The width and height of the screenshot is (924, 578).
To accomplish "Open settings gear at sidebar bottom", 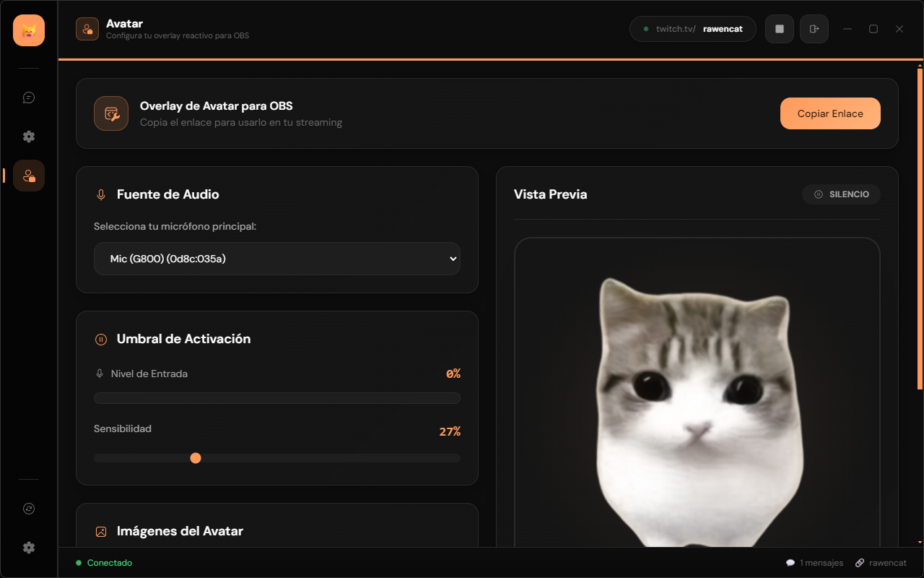I will pyautogui.click(x=29, y=548).
